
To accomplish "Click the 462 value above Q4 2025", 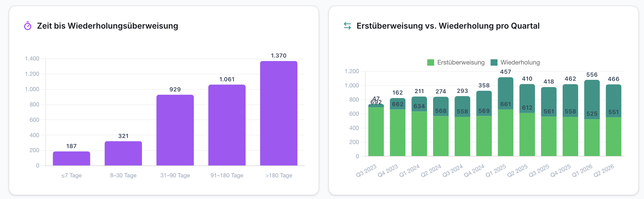I will pos(570,79).
